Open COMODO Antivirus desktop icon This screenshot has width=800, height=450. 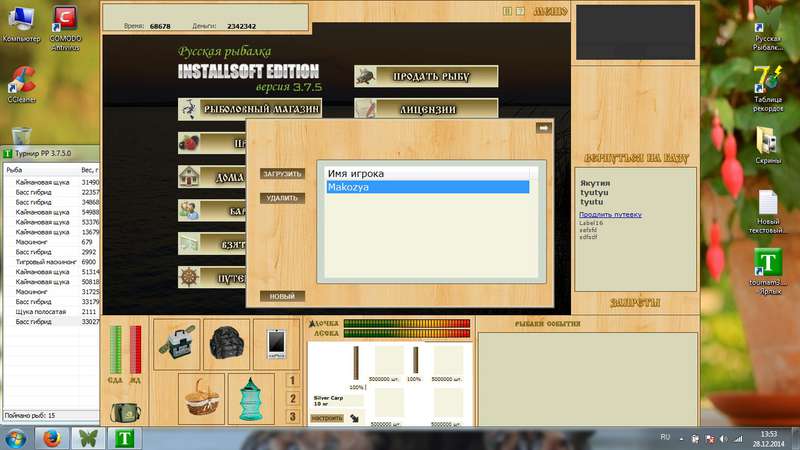(x=65, y=29)
